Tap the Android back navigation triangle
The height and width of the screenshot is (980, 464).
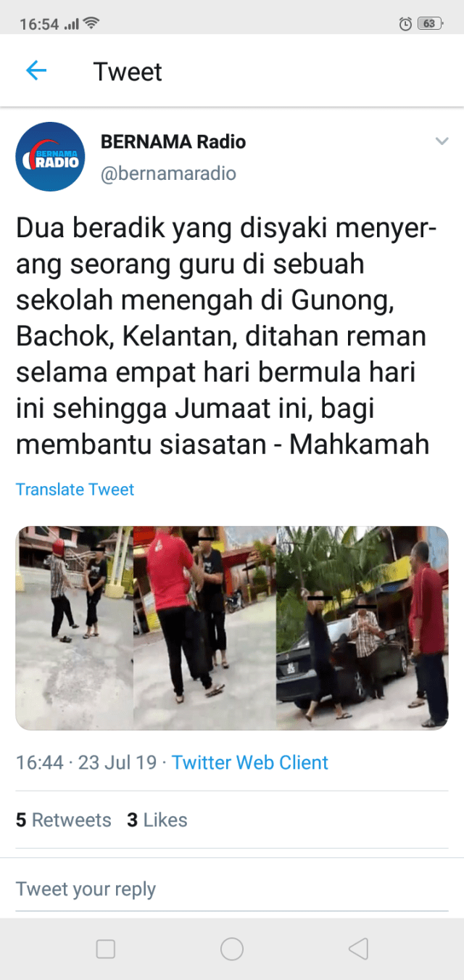click(x=358, y=949)
